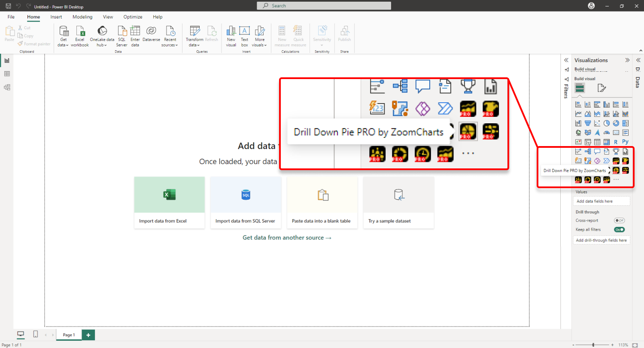The width and height of the screenshot is (644, 348).
Task: Select the donut chart visual
Action: 616,123
